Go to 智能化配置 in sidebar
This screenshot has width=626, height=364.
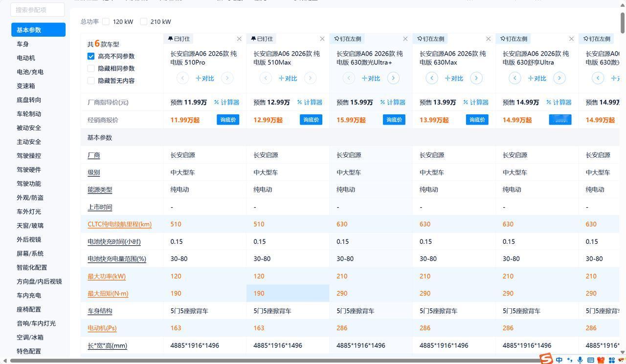pyautogui.click(x=32, y=267)
